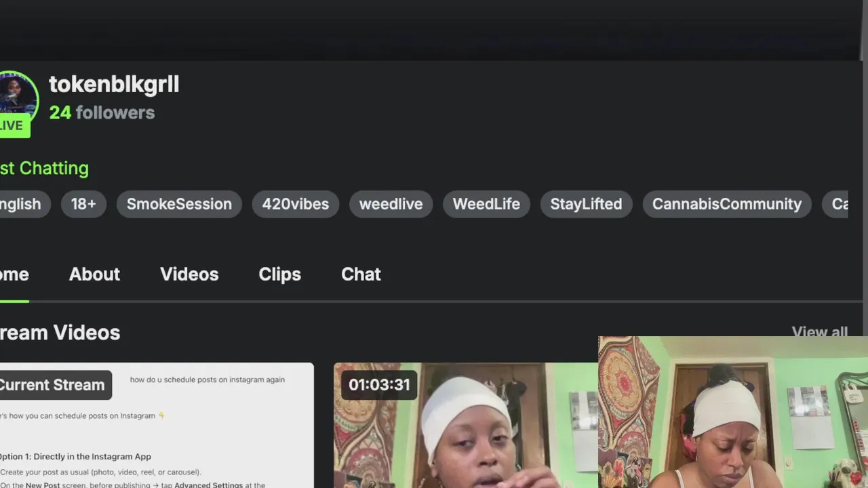Select the 420vibes tag
868x488 pixels.
296,204
